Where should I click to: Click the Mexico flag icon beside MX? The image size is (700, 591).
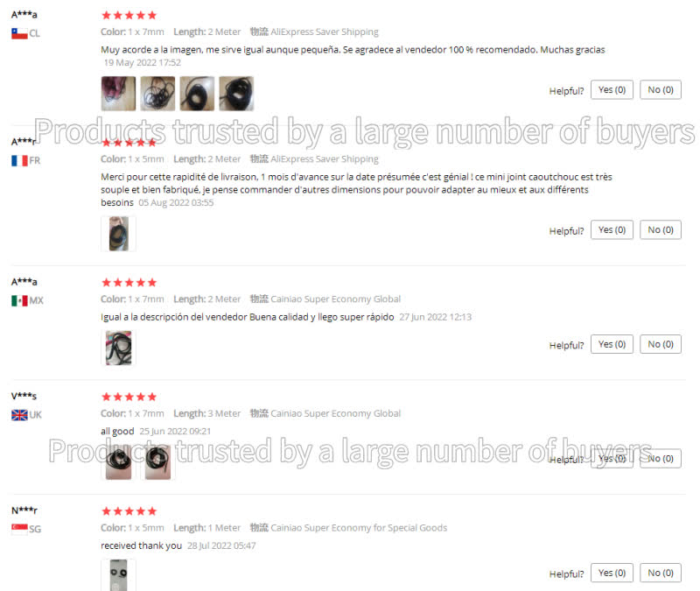(x=19, y=300)
